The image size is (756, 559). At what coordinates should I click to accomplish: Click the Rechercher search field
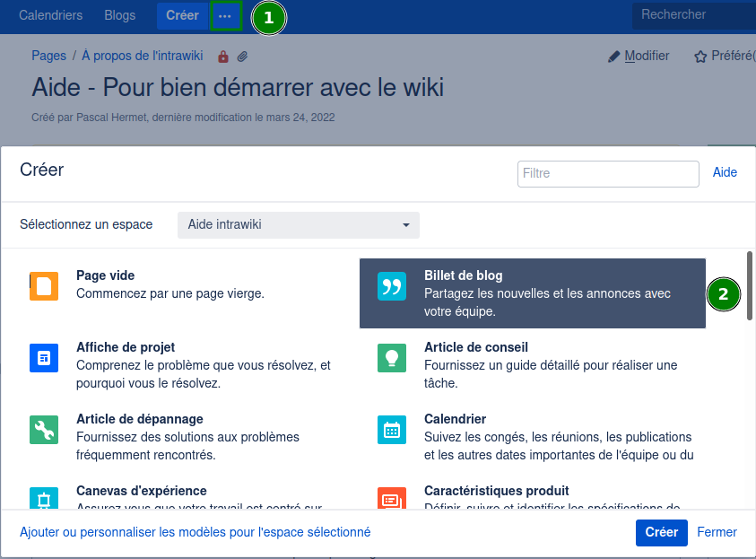(x=694, y=16)
